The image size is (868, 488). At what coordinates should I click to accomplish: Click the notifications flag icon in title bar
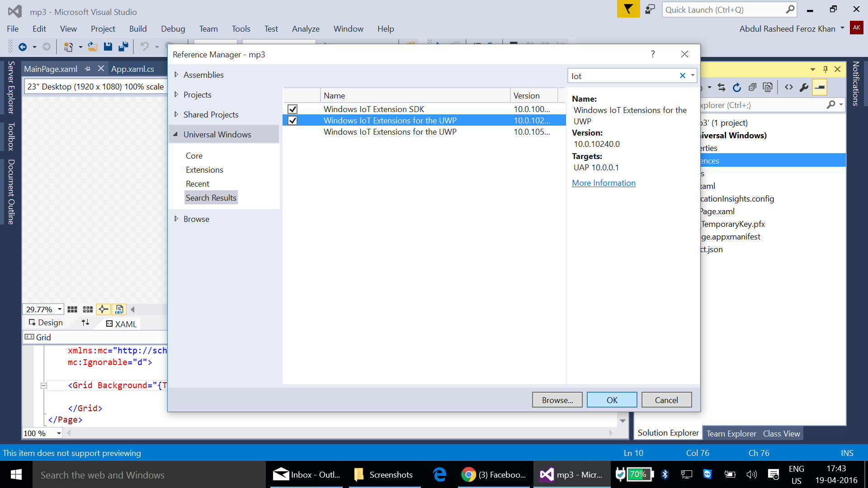628,9
